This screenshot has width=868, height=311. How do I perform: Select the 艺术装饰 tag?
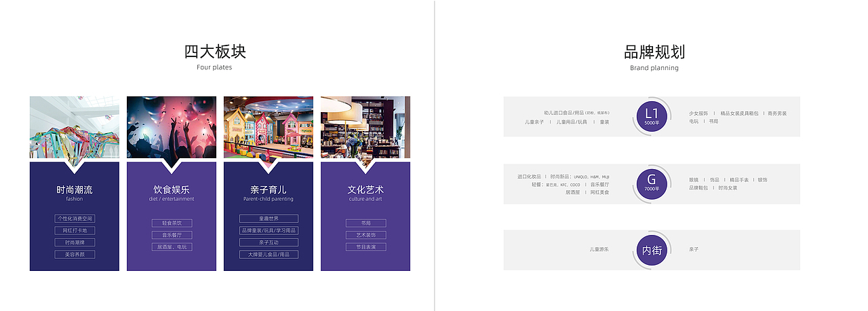point(366,235)
